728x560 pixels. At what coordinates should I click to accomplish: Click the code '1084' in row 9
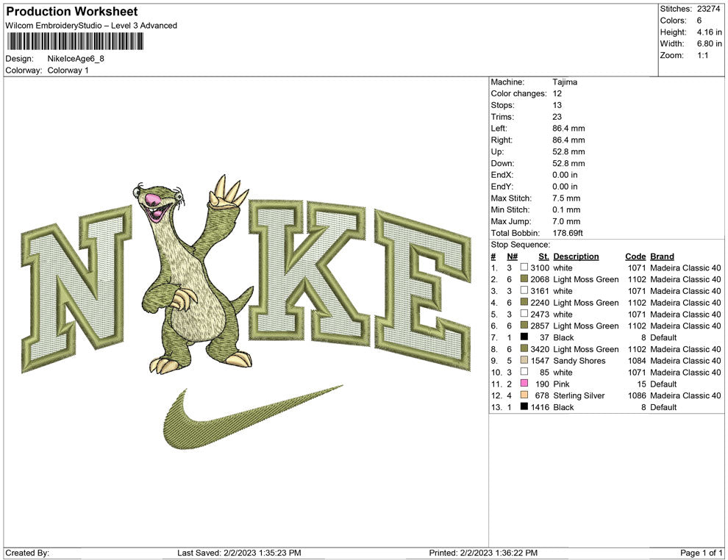[637, 361]
